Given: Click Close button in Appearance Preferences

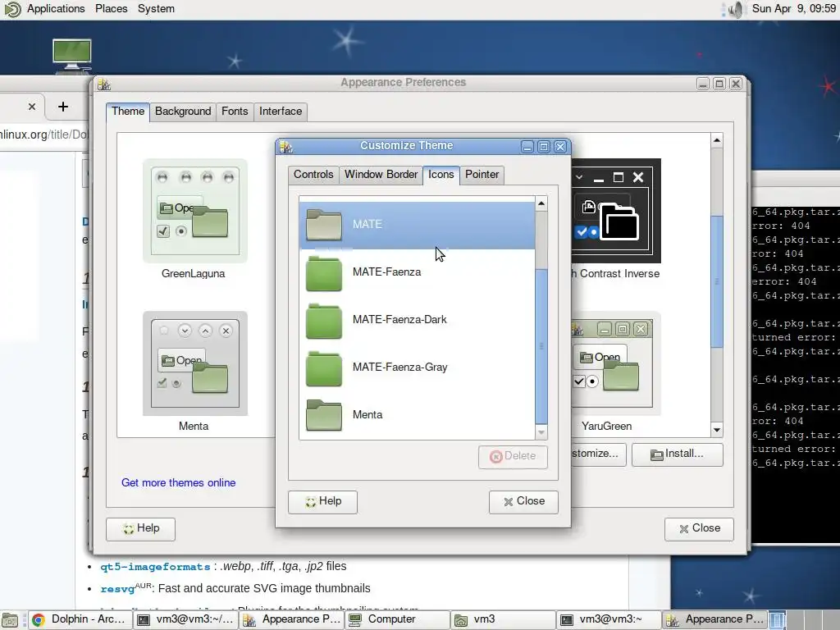Looking at the screenshot, I should click(x=699, y=529).
